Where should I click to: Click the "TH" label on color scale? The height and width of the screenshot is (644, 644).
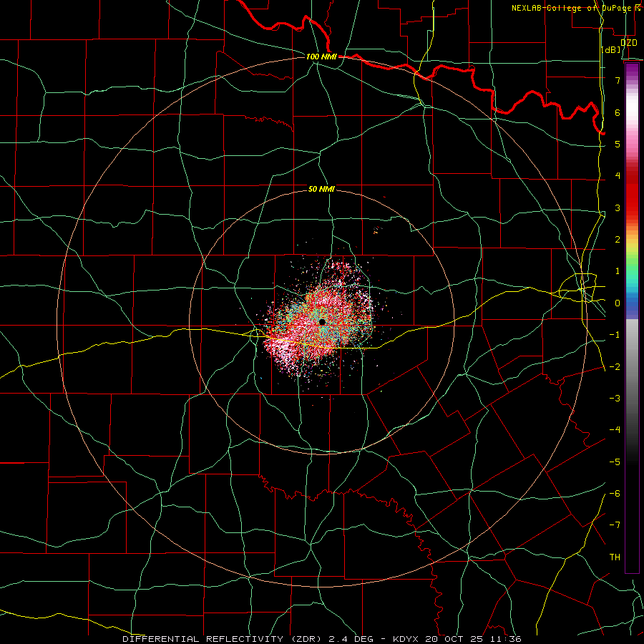tap(615, 557)
